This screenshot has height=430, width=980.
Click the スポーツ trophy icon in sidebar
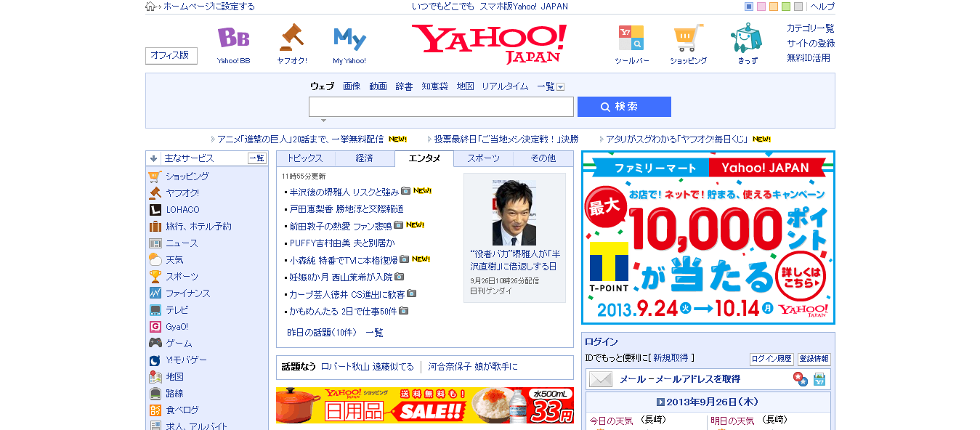[x=155, y=276]
